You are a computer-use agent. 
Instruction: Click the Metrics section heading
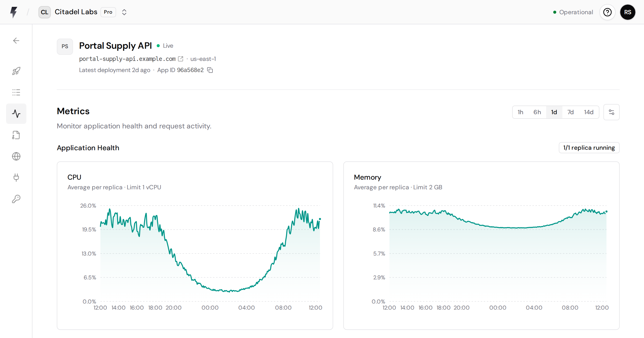(73, 111)
